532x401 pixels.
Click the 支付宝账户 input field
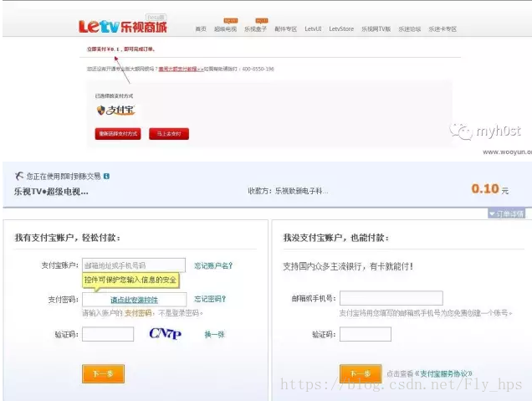point(134,265)
